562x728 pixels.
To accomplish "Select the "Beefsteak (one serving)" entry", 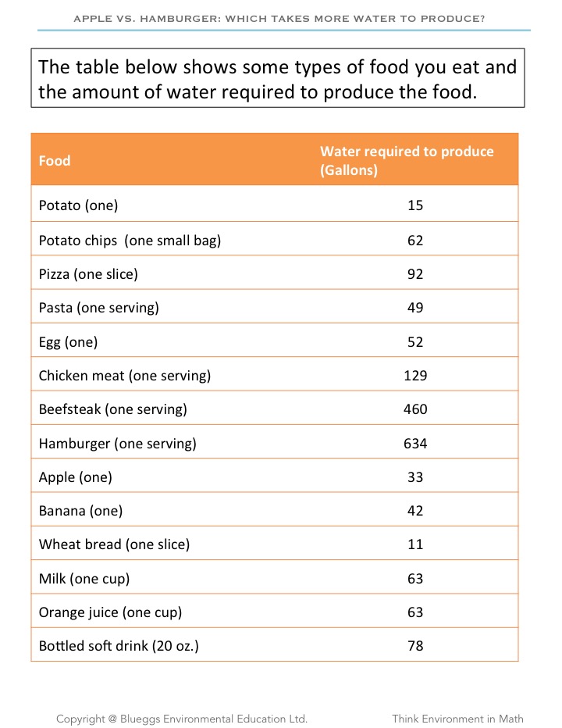I will [x=112, y=409].
